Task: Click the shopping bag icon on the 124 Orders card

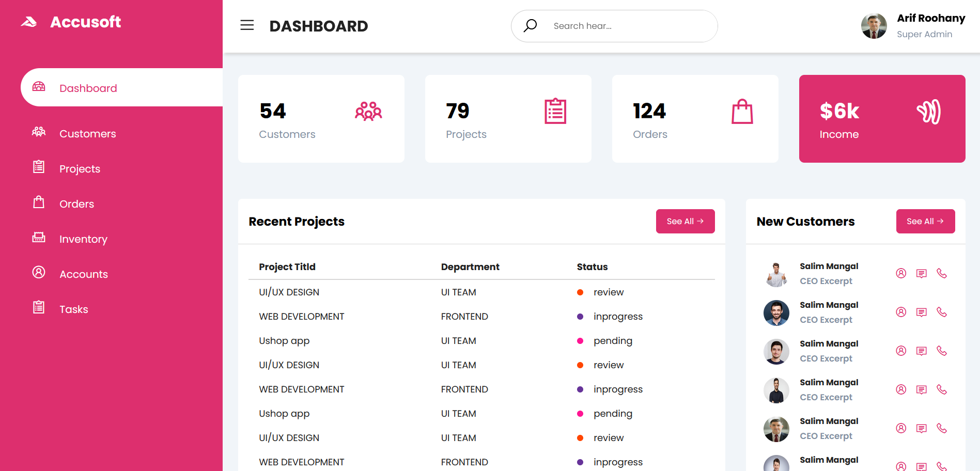Action: click(742, 111)
